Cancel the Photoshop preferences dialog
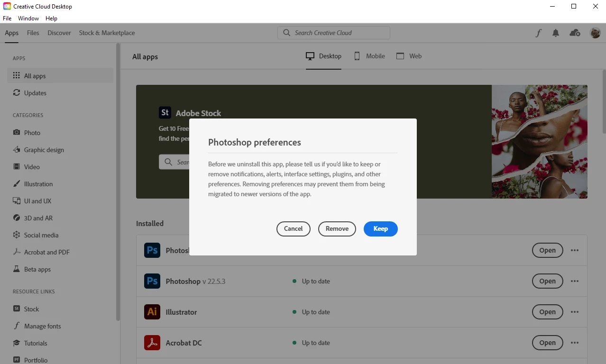This screenshot has height=364, width=606. (x=293, y=228)
